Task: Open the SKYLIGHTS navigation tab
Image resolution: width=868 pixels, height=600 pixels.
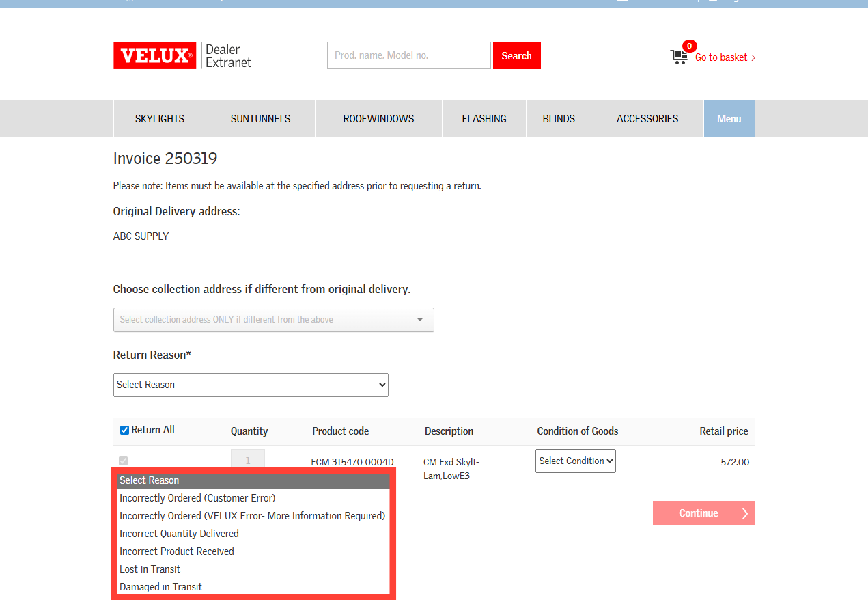Action: (x=160, y=119)
